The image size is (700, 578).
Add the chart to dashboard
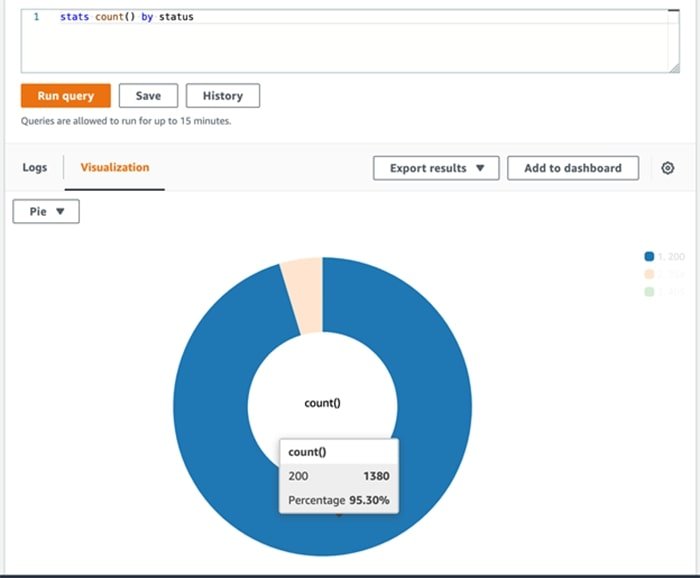(572, 168)
